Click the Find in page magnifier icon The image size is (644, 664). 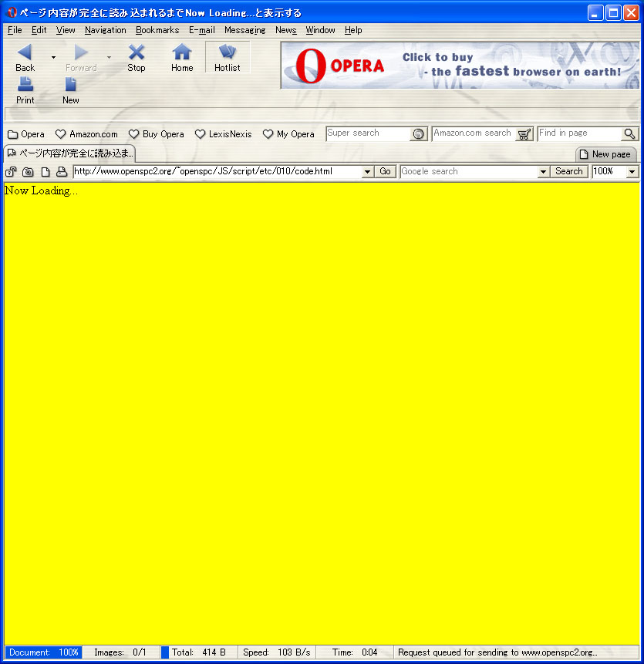[629, 134]
